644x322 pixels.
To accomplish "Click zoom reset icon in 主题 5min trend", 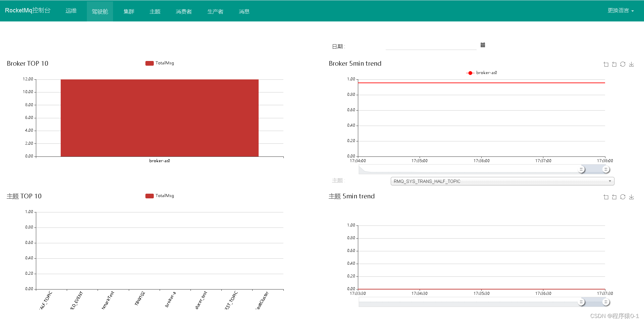I will pos(614,197).
